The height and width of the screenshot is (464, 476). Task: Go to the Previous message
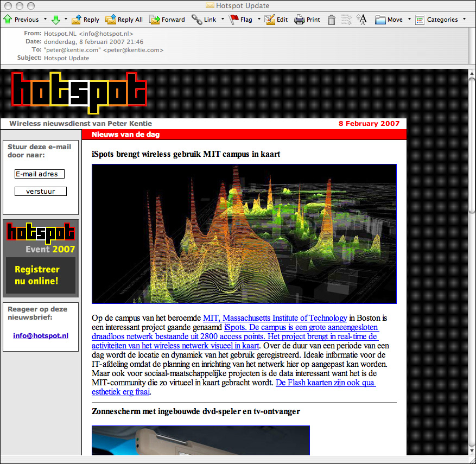tap(21, 20)
